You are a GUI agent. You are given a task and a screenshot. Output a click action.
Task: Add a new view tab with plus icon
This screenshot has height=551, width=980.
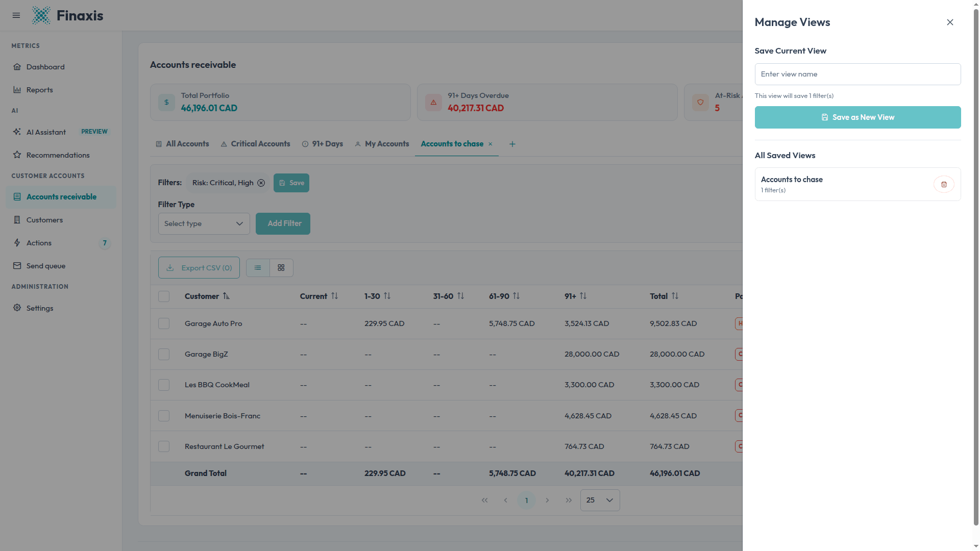pyautogui.click(x=512, y=144)
